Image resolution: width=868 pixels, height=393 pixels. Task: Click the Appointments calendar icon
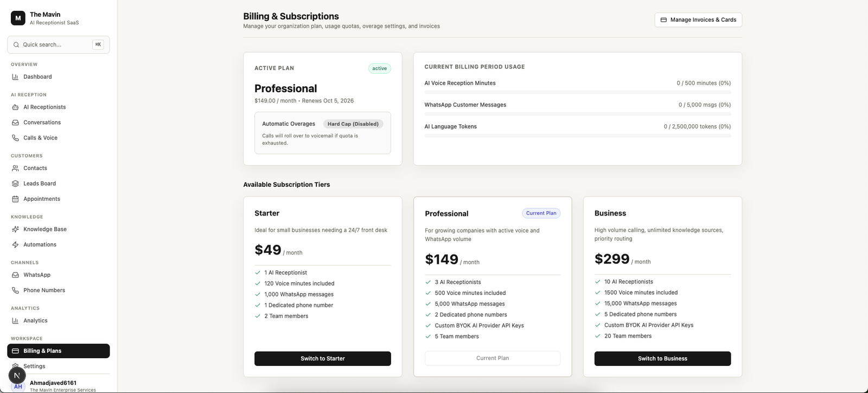point(15,199)
